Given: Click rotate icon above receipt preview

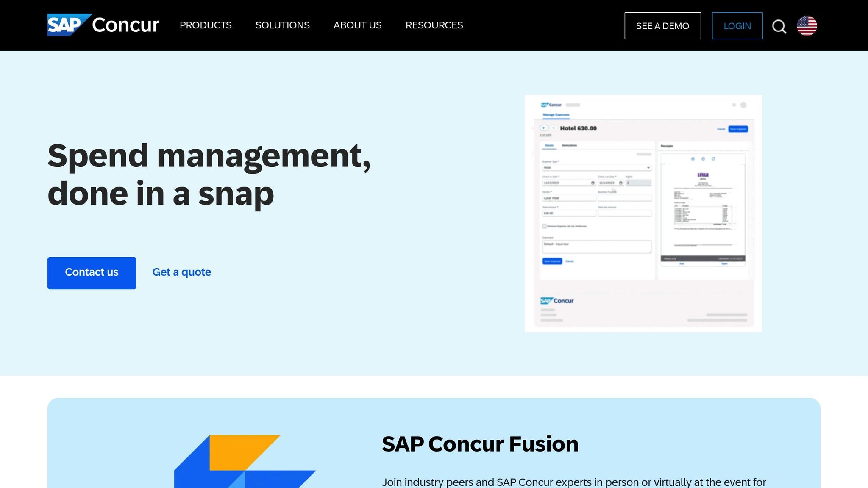Looking at the screenshot, I should click(713, 159).
